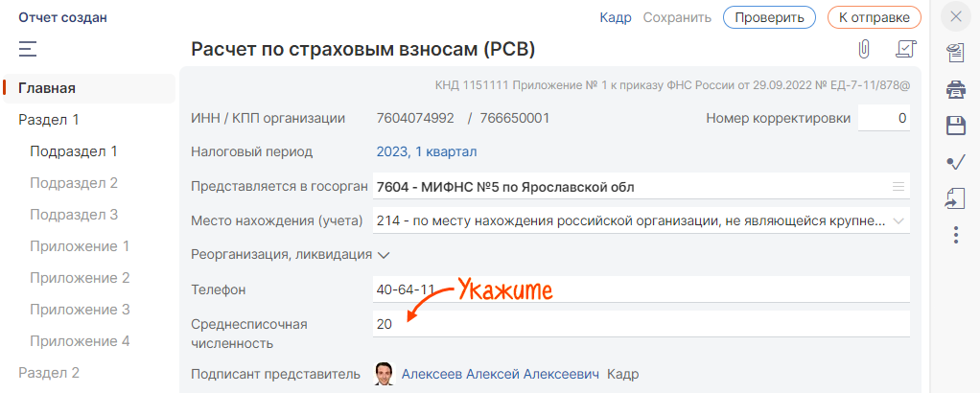Open the Налоговый период 2023, 1 квартал selector

tap(427, 151)
